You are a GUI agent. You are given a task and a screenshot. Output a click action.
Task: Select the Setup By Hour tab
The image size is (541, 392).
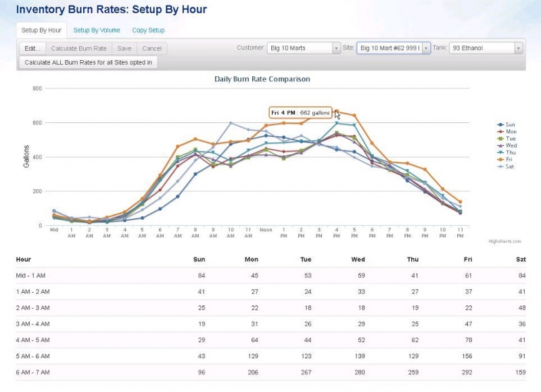click(43, 30)
